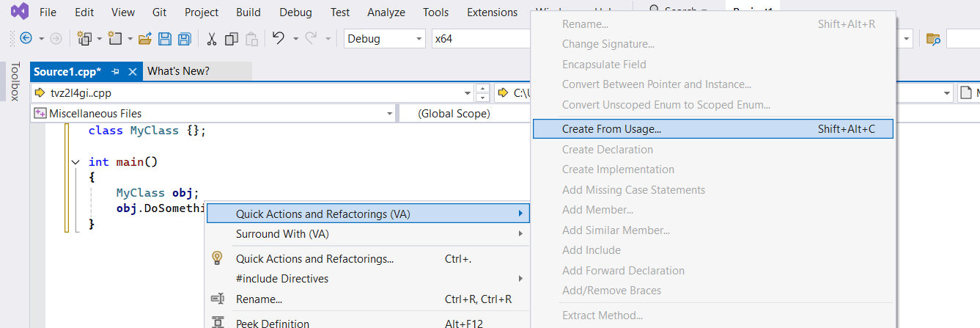Click the Navigate Backward arrow icon
This screenshot has height=328, width=980.
point(26,39)
